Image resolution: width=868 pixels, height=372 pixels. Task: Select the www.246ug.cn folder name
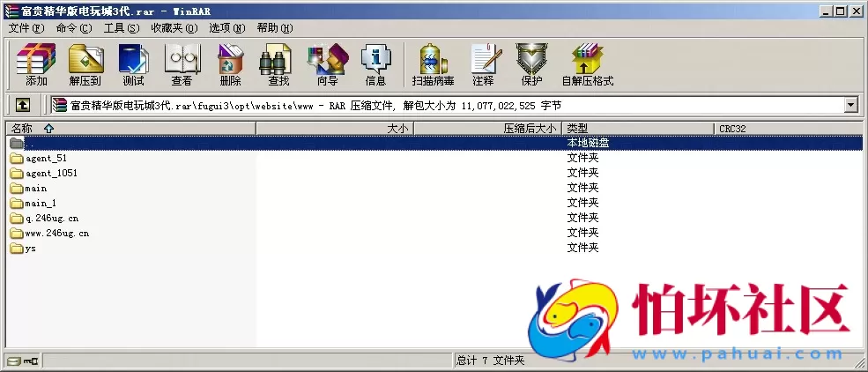click(57, 233)
